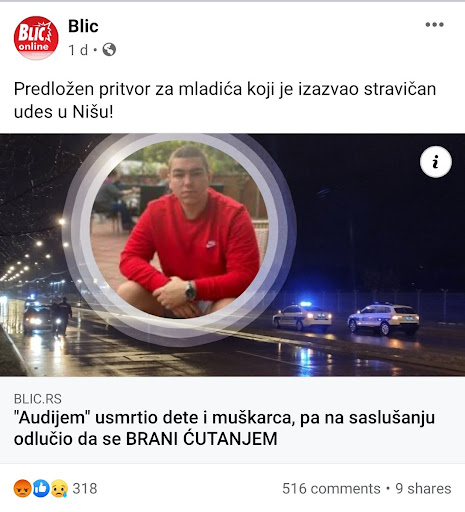465x512 pixels.
Task: Click the post text about Predložen pritvor
Action: click(225, 100)
